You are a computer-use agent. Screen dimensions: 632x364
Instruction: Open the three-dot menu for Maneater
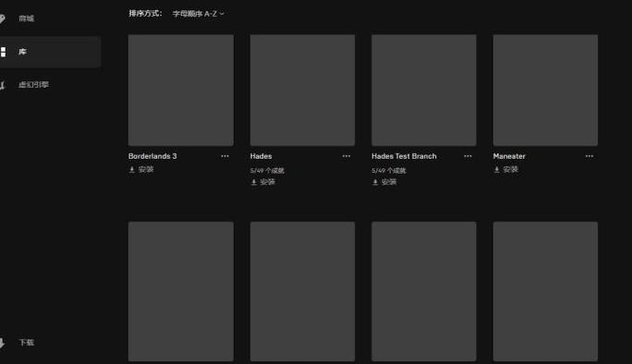(589, 156)
